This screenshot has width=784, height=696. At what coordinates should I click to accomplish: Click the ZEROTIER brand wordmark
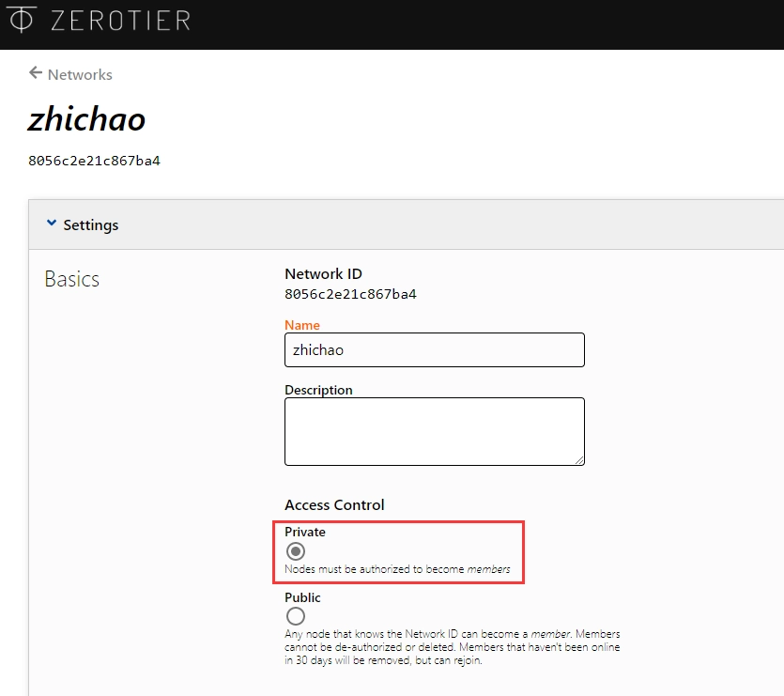(120, 21)
